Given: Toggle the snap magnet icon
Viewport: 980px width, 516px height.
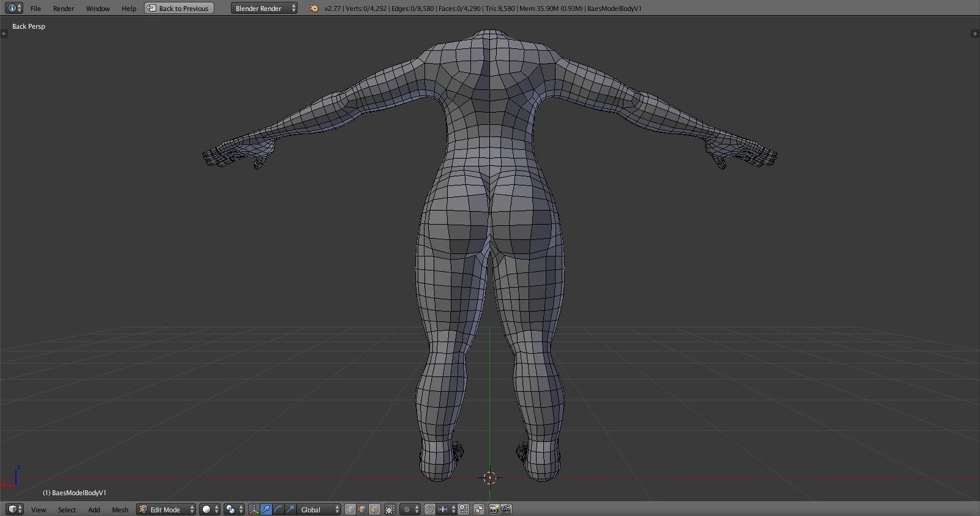Looking at the screenshot, I should point(430,509).
